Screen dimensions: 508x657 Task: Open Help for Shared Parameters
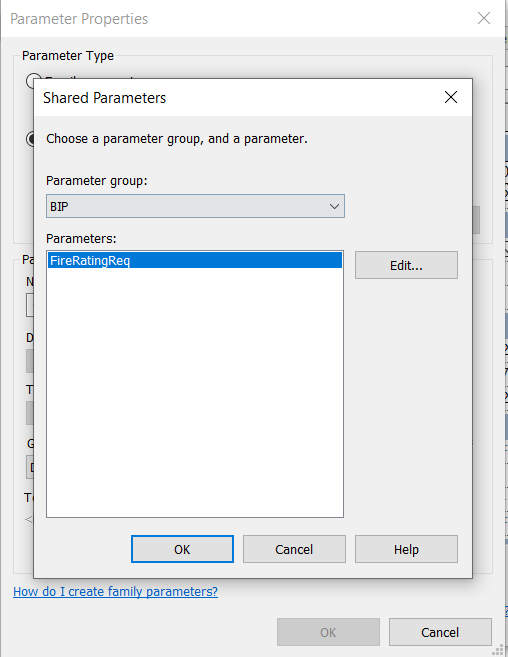406,549
